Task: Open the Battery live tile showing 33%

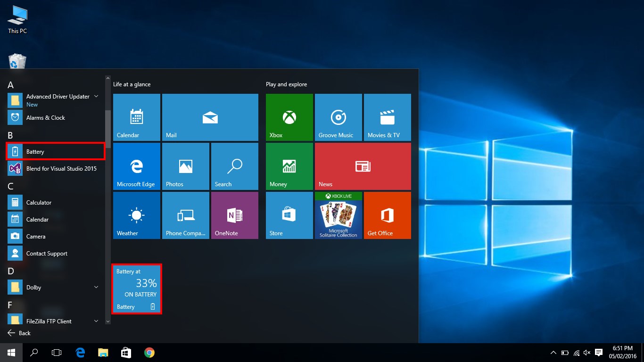Action: (137, 289)
